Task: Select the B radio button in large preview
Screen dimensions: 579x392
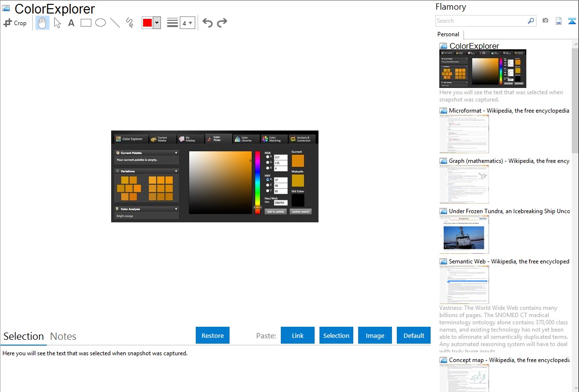Action: 268,168
